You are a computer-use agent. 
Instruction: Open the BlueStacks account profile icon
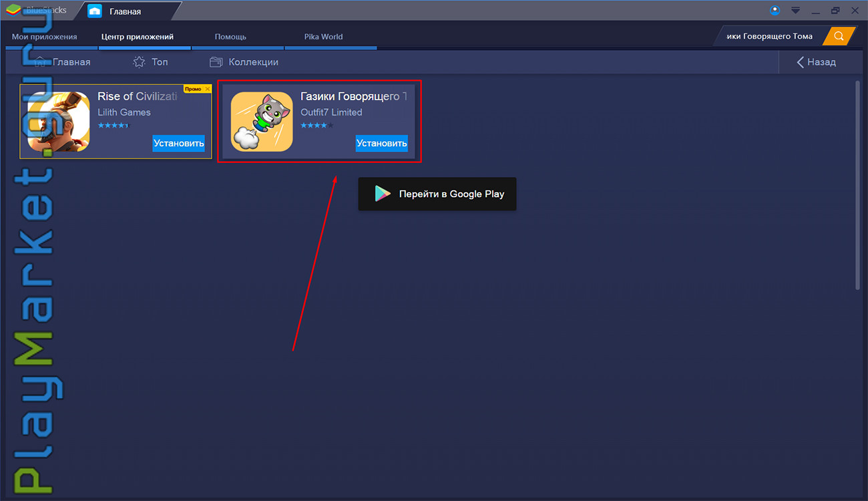click(x=775, y=10)
